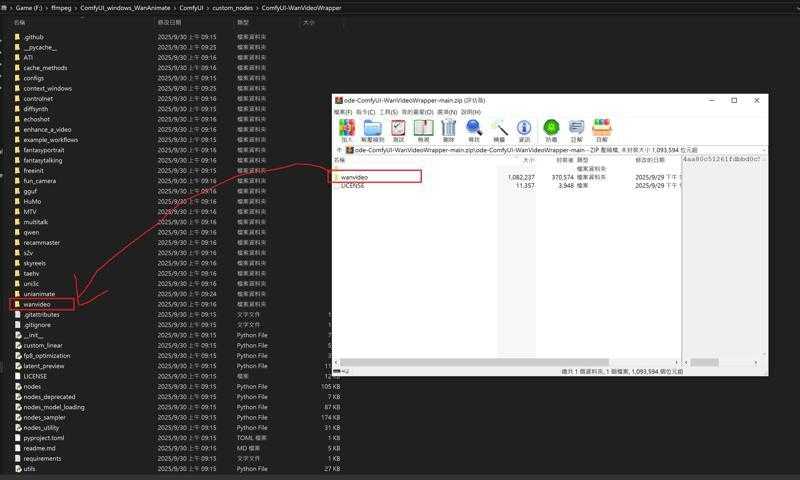Screen dimensions: 800x480
Task: Select the wanvideo folder inside the ZIP archive
Action: tap(358, 177)
